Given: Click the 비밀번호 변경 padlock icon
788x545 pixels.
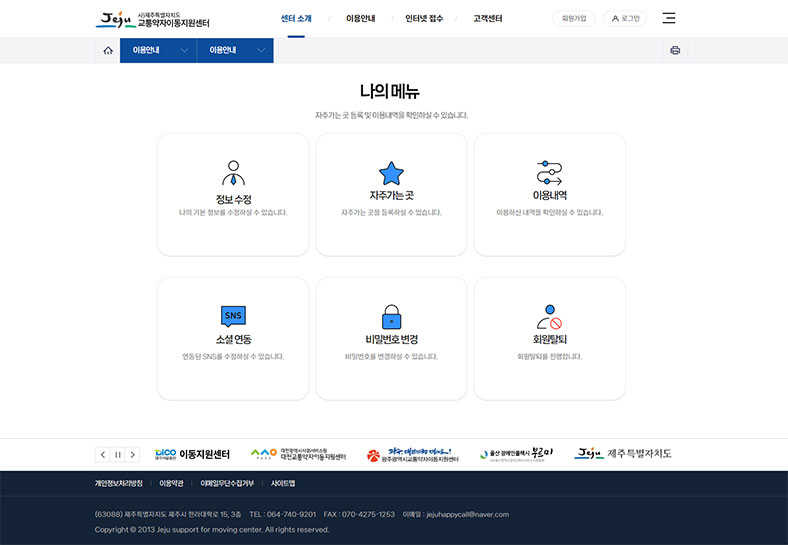Looking at the screenshot, I should pos(391,317).
